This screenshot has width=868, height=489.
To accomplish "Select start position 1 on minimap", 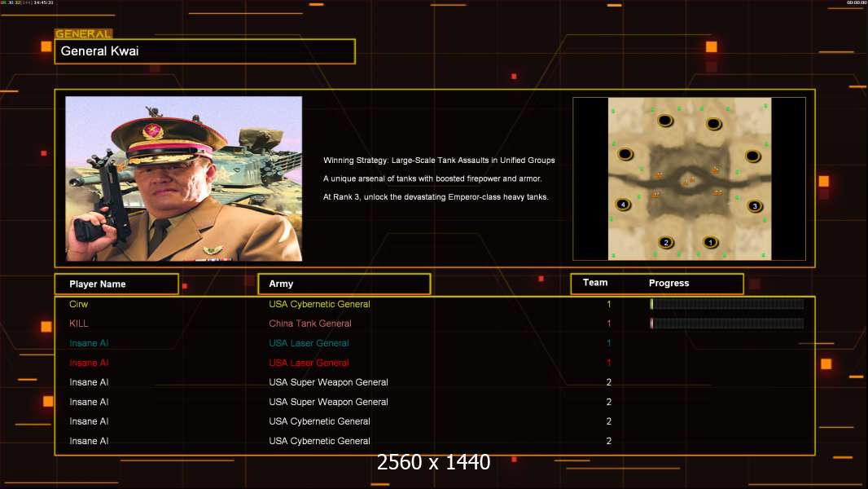I will (x=710, y=242).
